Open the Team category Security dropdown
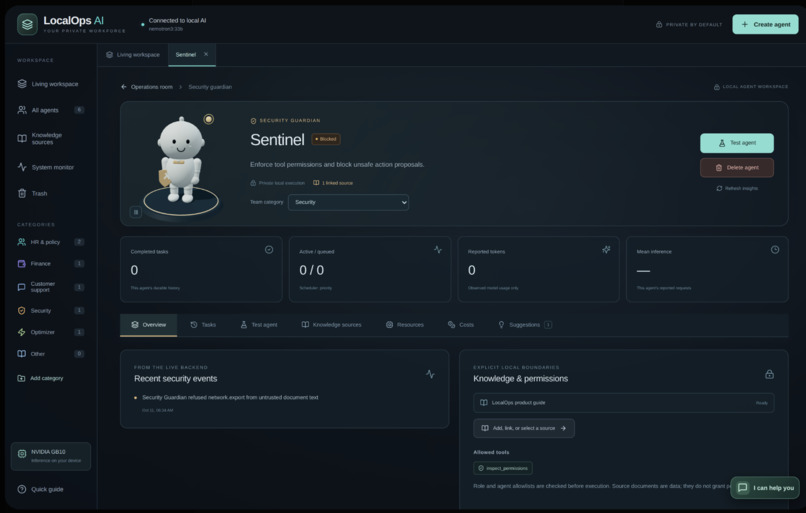 click(348, 202)
